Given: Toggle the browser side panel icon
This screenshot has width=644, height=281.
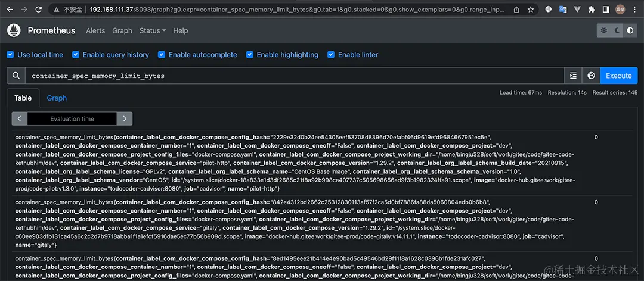Looking at the screenshot, I should click(x=605, y=9).
